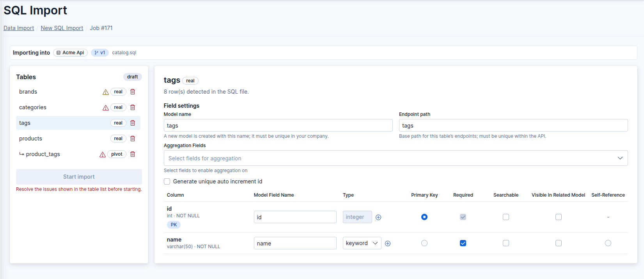The image size is (644, 279).
Task: Select Self-Reference radio for name column
Action: click(x=608, y=243)
